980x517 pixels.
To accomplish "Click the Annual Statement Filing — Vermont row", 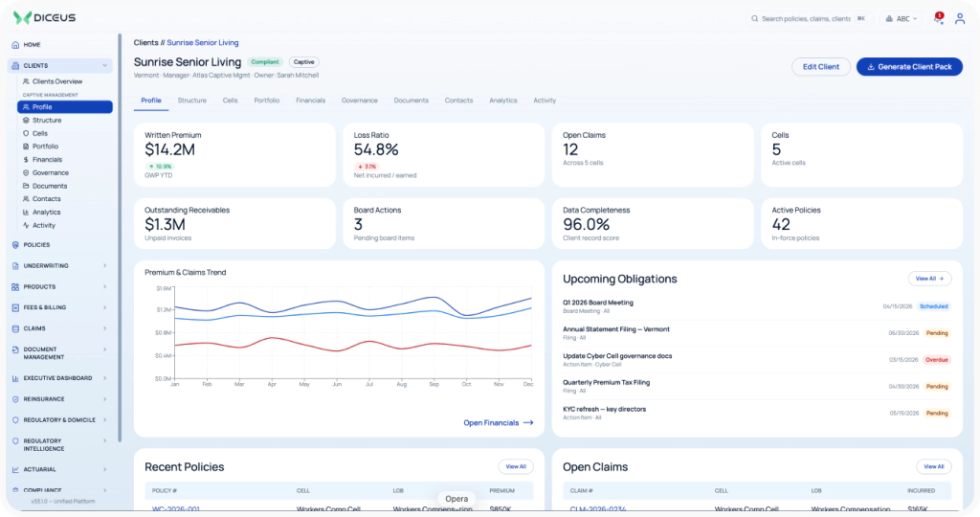I will coord(757,333).
